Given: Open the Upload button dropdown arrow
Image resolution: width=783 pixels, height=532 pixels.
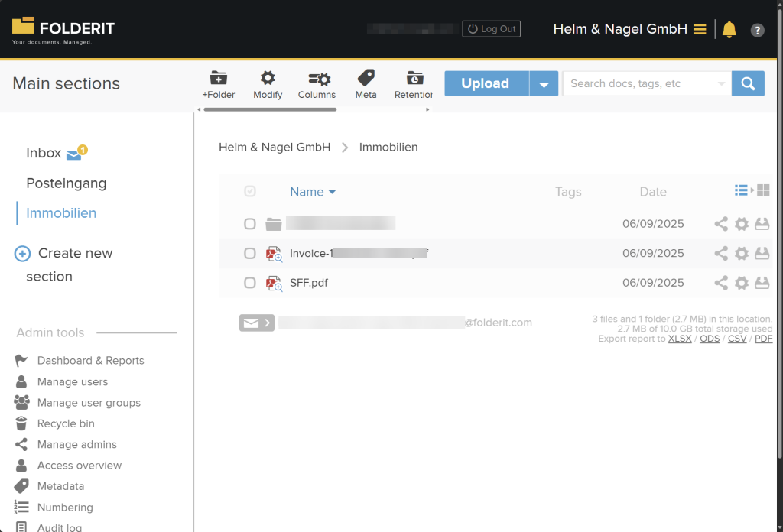Looking at the screenshot, I should coord(544,83).
